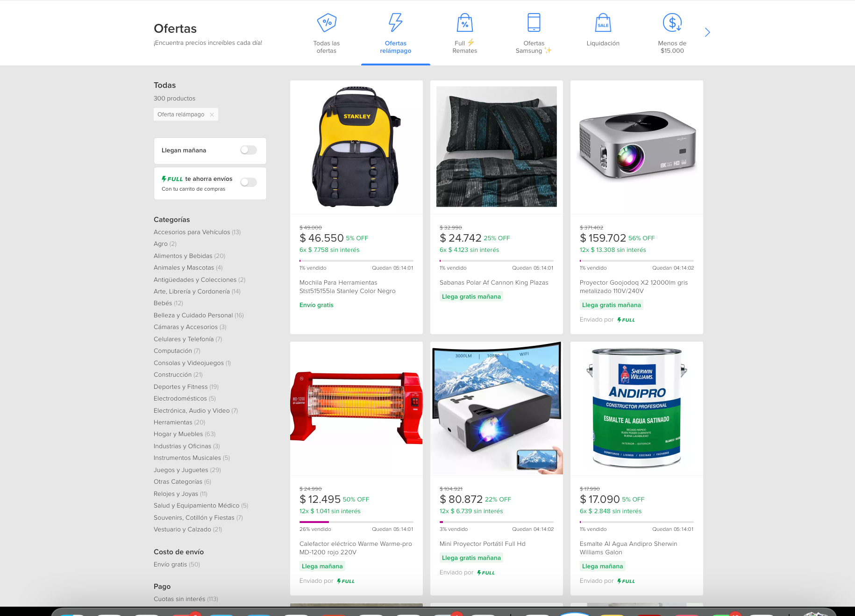This screenshot has height=616, width=855.
Task: Click the Sabanas Polar Cannon sold progress bar
Action: tap(496, 261)
